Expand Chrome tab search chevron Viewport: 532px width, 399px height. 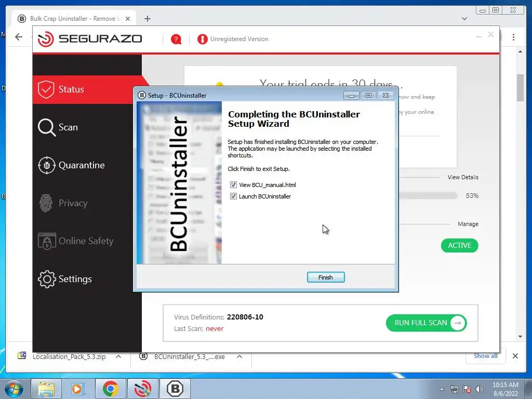(x=464, y=19)
